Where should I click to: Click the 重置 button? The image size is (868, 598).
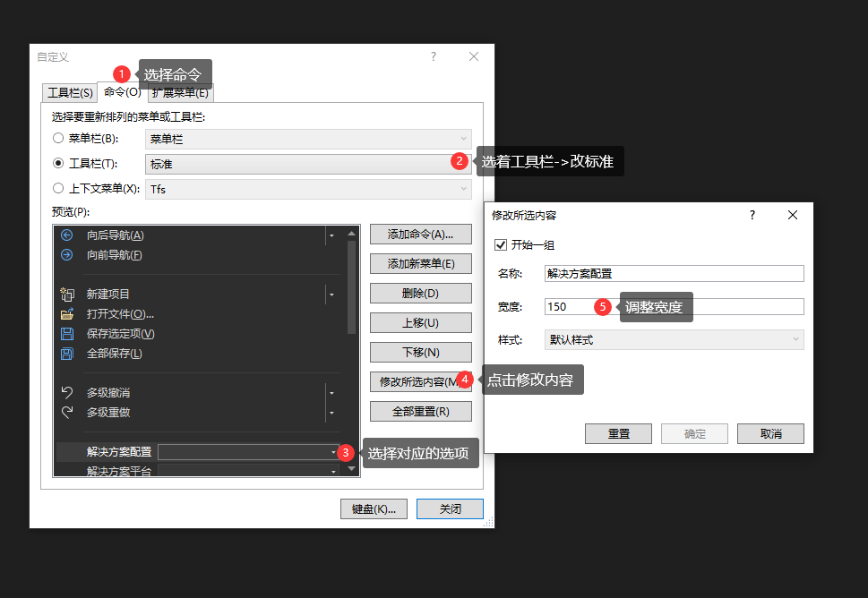[618, 433]
